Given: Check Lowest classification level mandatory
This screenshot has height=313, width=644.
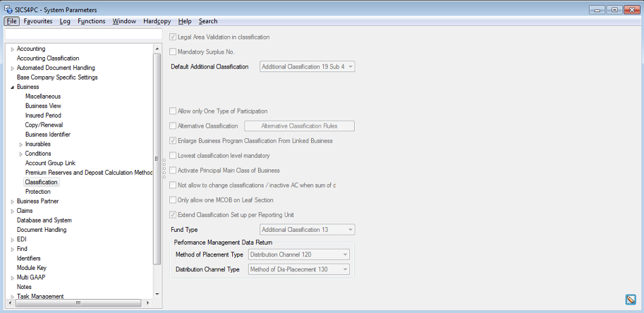Looking at the screenshot, I should 174,156.
